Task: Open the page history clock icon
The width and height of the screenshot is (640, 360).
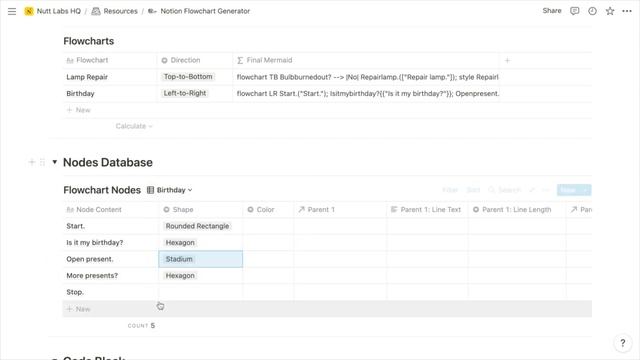Action: 592,11
